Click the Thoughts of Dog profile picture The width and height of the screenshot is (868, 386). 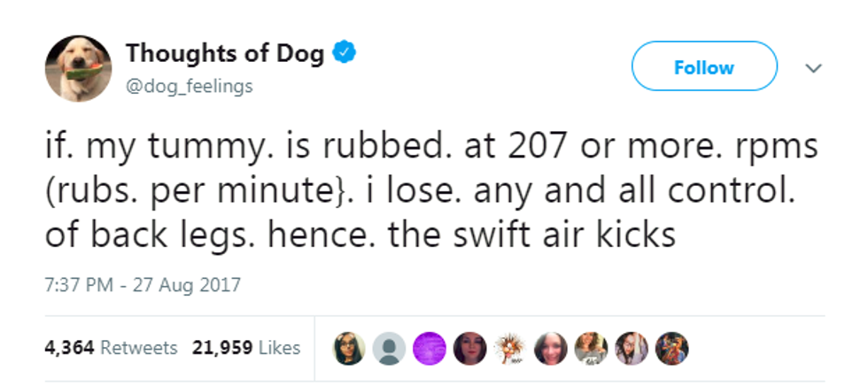pos(78,68)
